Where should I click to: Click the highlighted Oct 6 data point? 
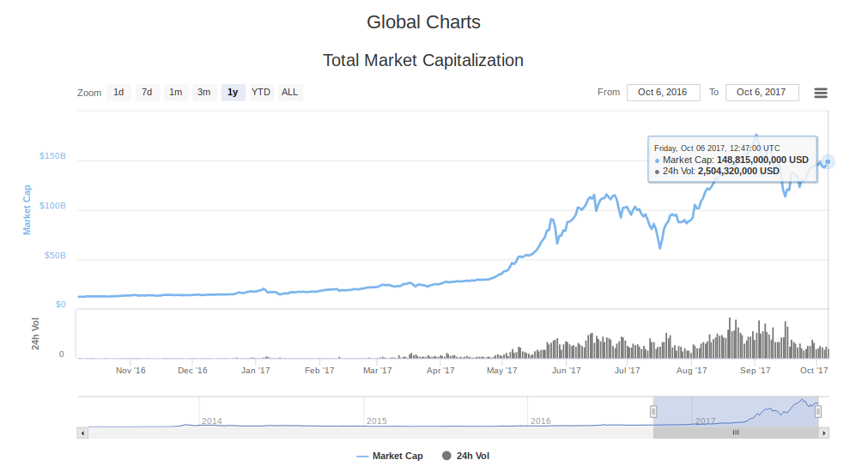(828, 161)
